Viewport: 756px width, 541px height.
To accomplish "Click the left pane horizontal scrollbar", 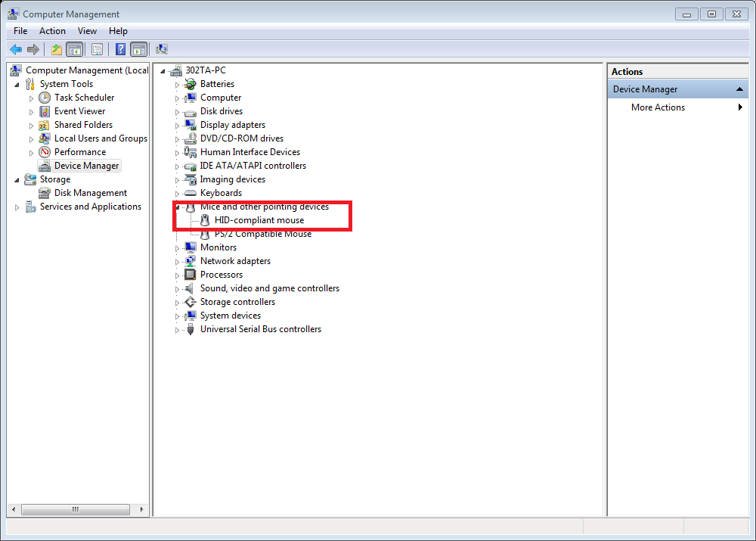I will pos(76,509).
